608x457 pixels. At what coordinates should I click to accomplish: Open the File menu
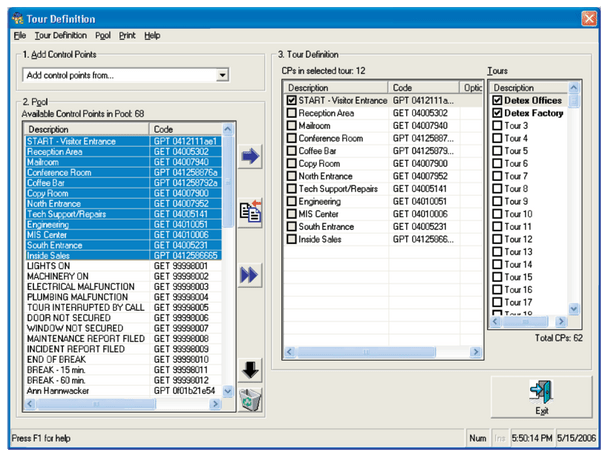point(20,36)
